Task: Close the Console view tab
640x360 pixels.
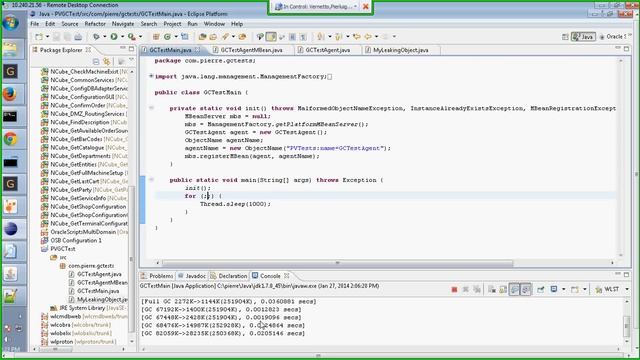Action: 287,276
